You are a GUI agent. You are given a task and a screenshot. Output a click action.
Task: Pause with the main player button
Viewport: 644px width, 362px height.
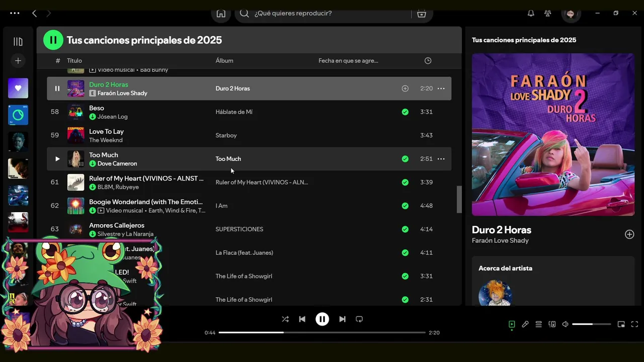[x=322, y=319]
